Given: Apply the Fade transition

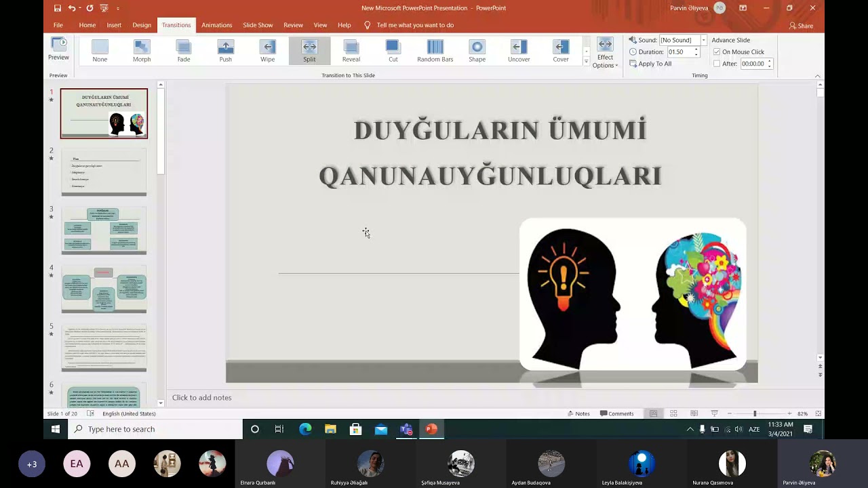Looking at the screenshot, I should [x=184, y=51].
